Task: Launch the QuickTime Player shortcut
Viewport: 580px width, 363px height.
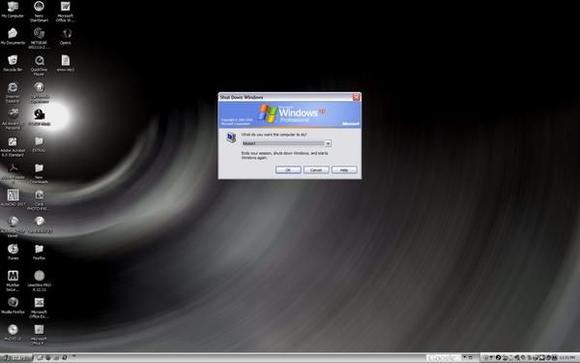Action: (x=39, y=65)
